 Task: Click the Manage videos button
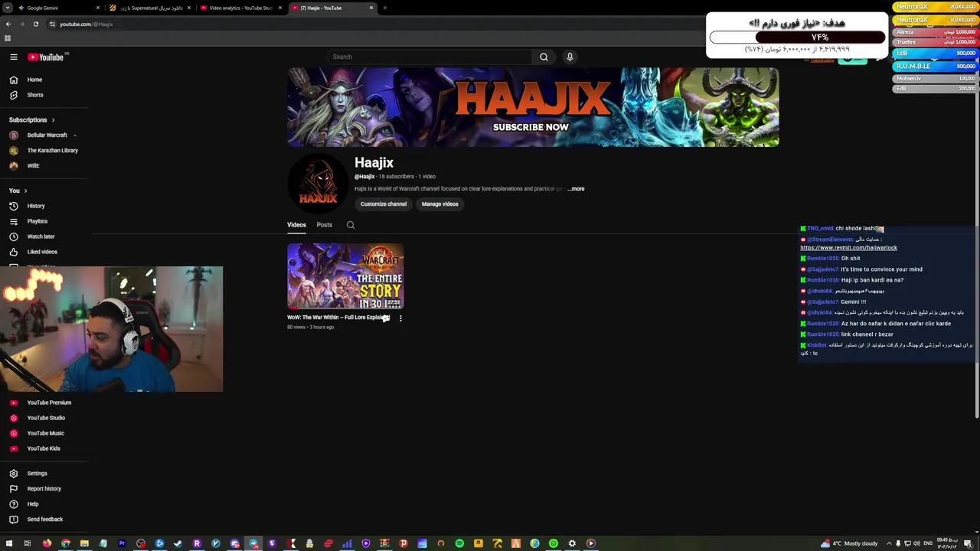pos(440,204)
